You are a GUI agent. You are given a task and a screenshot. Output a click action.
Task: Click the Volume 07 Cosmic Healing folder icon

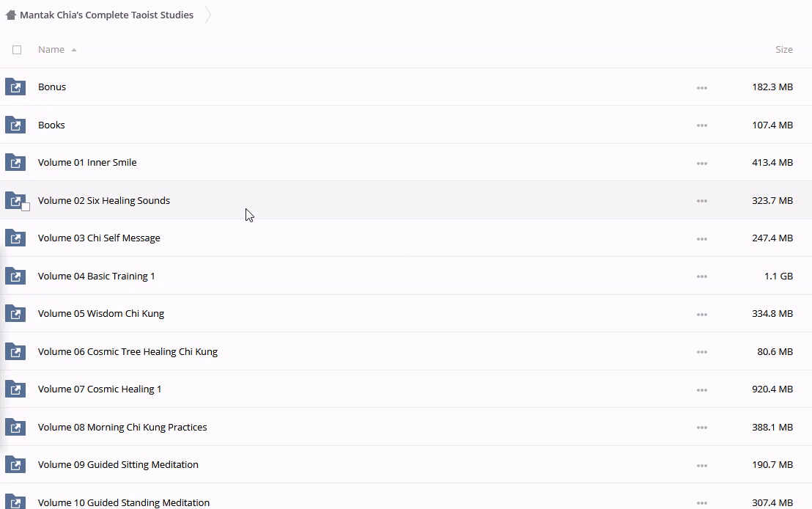point(15,389)
